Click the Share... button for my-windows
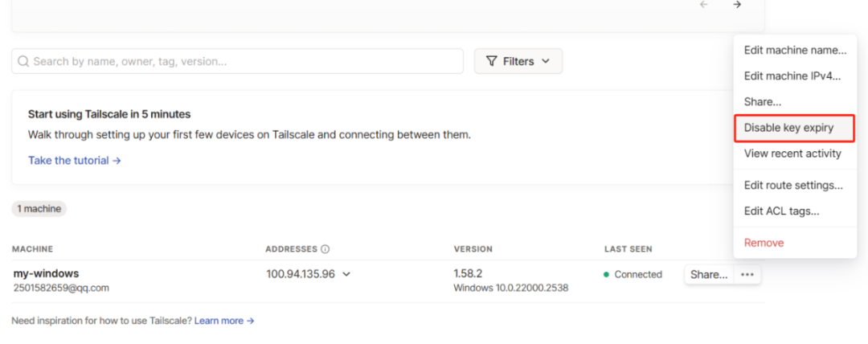Viewport: 868px width, 344px height. tap(709, 274)
